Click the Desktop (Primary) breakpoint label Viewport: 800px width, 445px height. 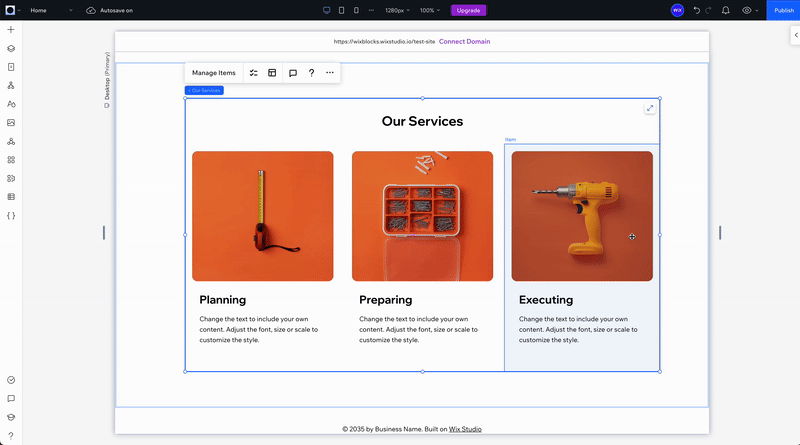tap(107, 80)
